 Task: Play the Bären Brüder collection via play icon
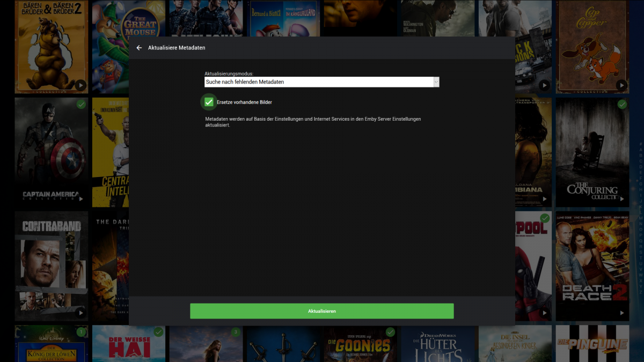click(x=80, y=85)
